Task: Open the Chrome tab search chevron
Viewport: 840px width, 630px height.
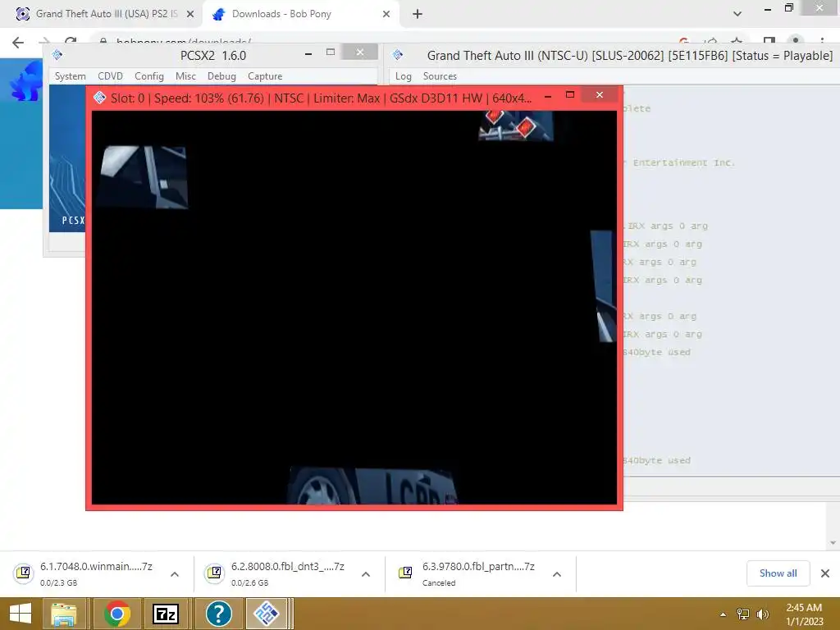Action: pyautogui.click(x=737, y=14)
